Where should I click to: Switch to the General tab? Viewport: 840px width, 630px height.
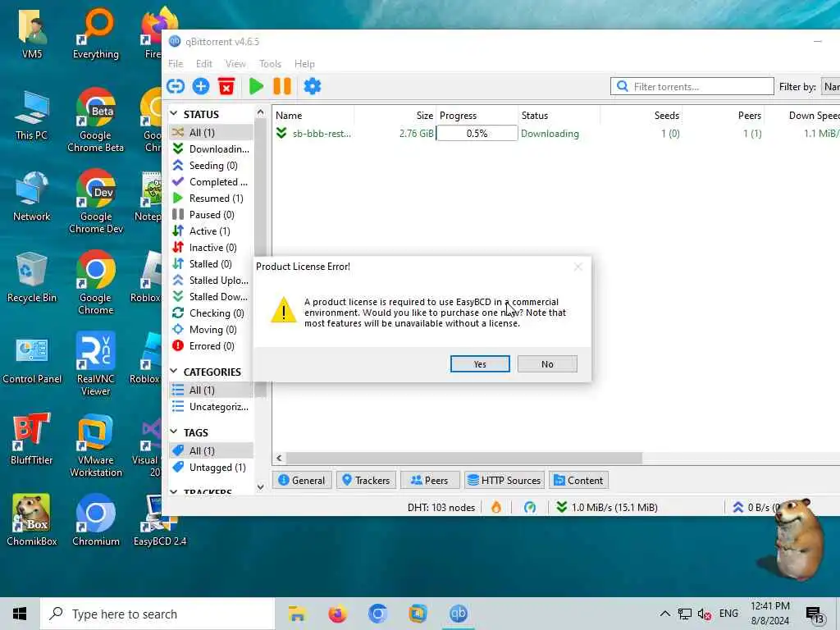coord(302,480)
